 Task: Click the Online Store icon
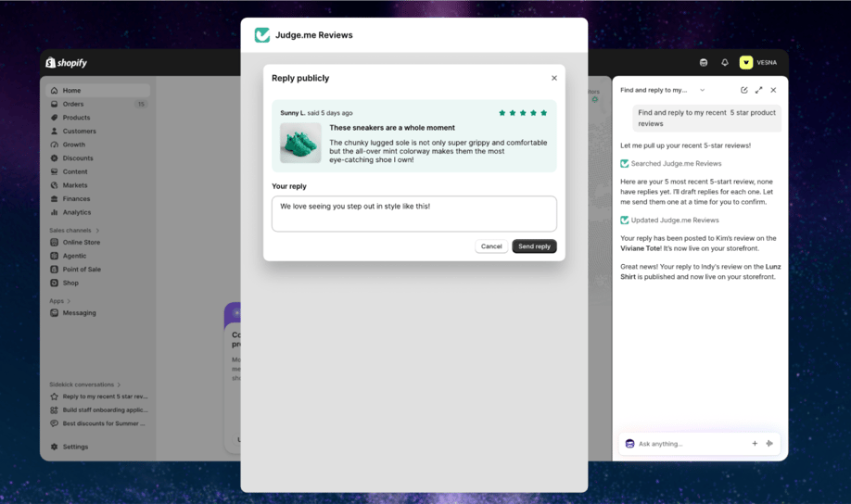(55, 243)
